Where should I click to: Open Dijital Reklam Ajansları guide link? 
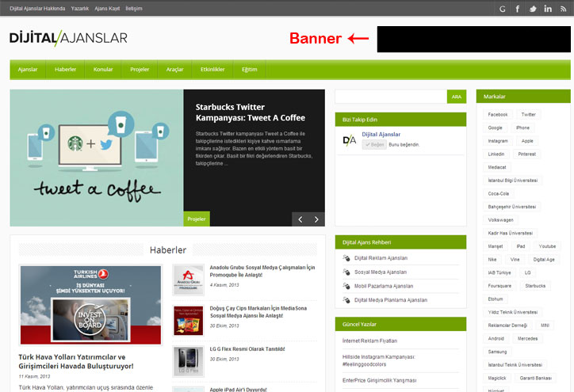click(x=381, y=258)
